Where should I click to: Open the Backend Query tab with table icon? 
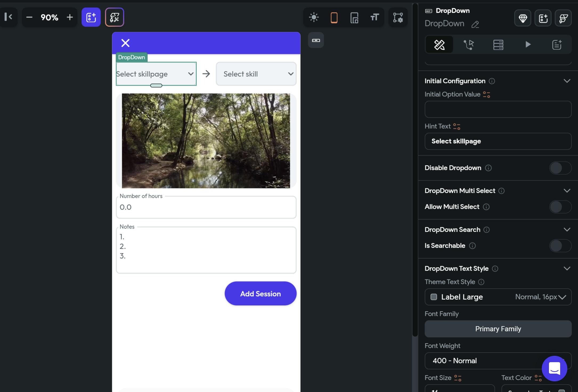pyautogui.click(x=498, y=44)
